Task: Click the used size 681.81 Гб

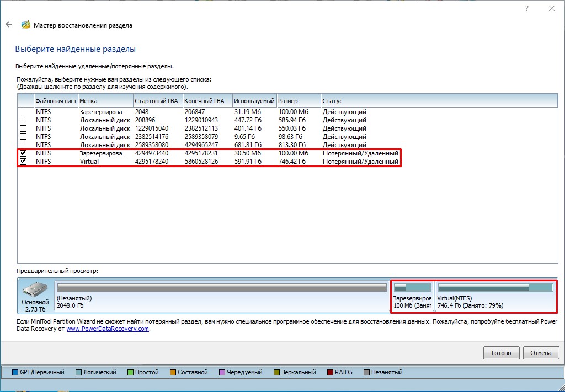Action: [x=248, y=145]
